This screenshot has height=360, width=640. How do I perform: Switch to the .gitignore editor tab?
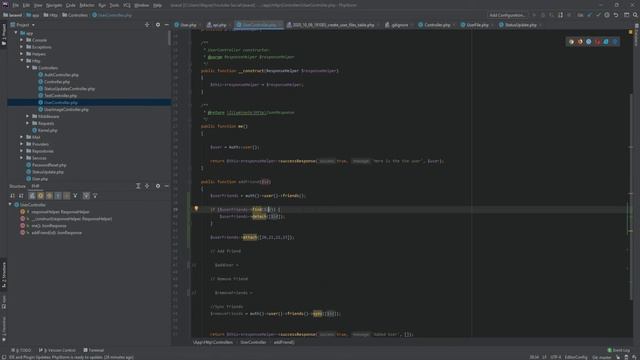(399, 25)
